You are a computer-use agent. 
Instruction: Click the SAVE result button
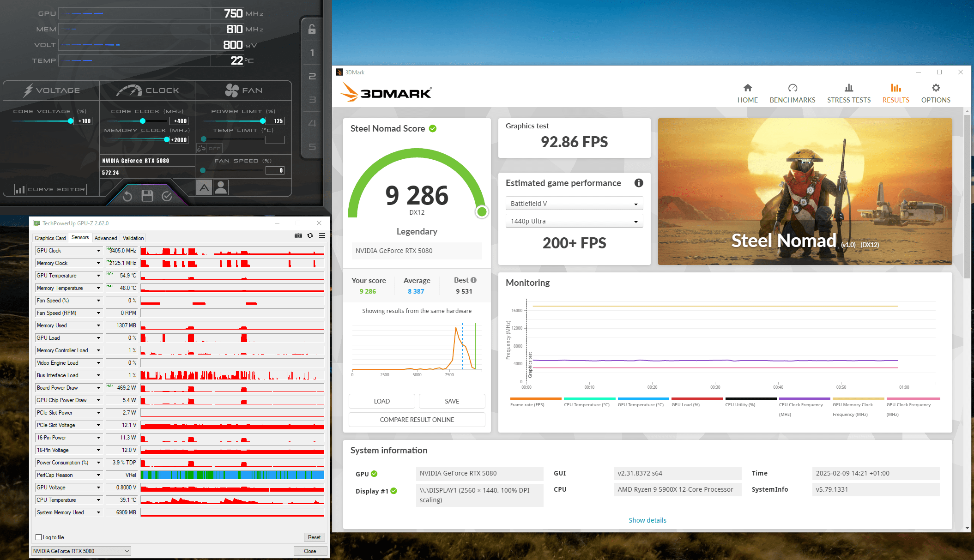tap(452, 401)
